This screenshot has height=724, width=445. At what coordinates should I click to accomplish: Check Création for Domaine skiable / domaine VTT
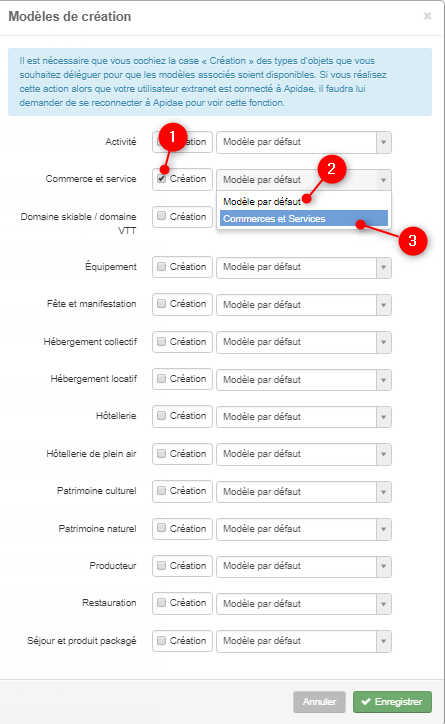click(162, 216)
